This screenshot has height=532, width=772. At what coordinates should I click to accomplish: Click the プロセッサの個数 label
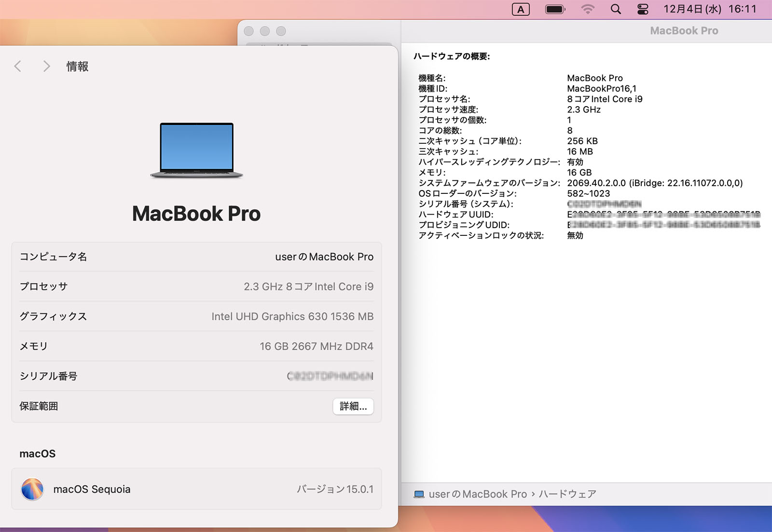click(453, 120)
